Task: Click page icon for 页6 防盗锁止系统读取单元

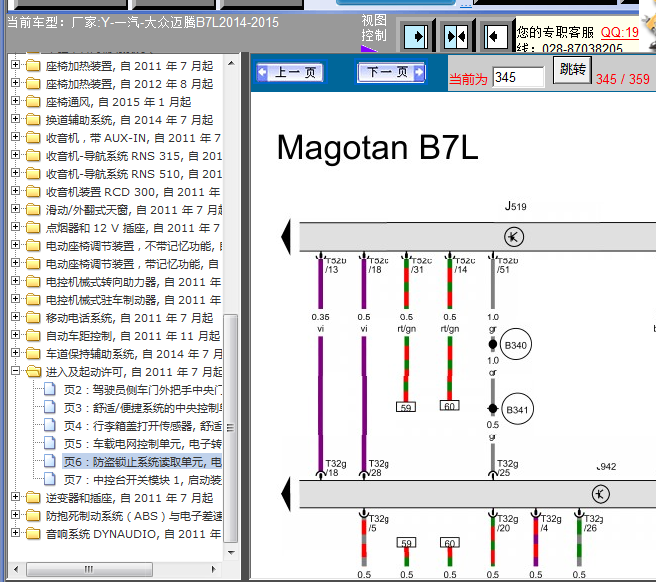Action: point(50,461)
